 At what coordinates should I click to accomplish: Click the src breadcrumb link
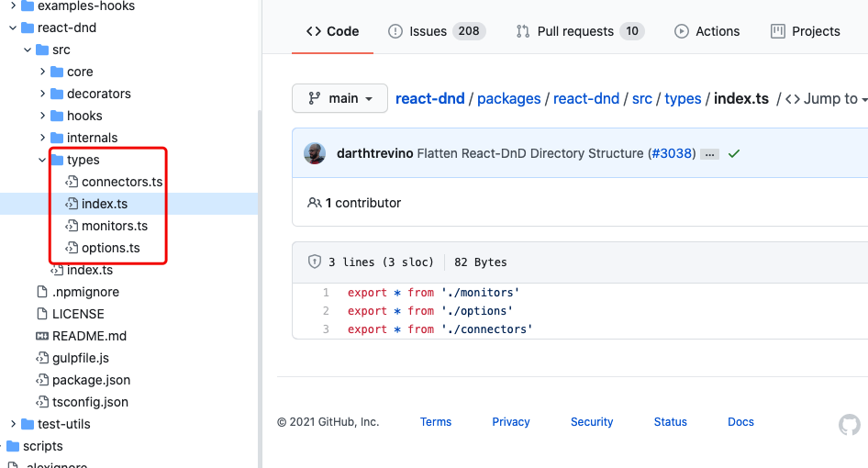[x=642, y=98]
